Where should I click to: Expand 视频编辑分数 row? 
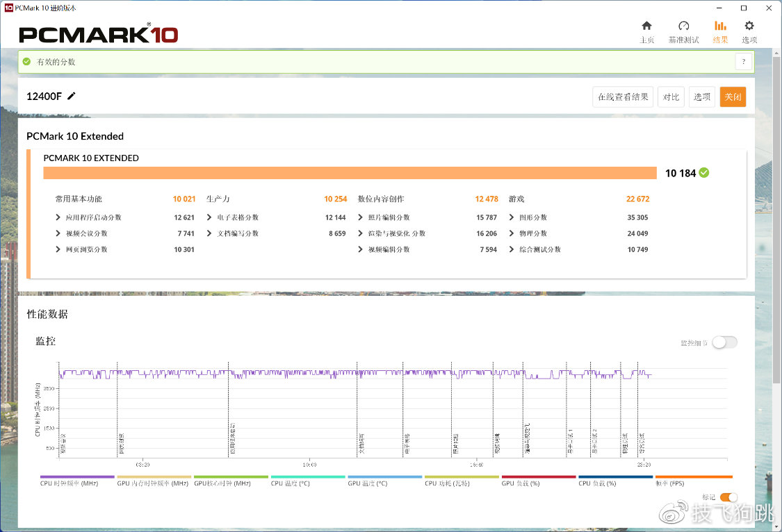360,249
